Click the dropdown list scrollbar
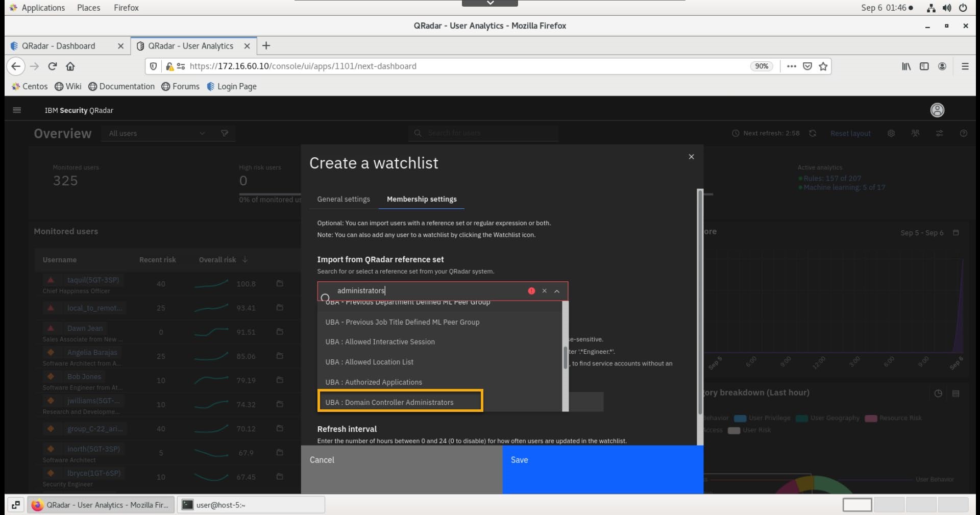This screenshot has width=980, height=515. pyautogui.click(x=565, y=357)
